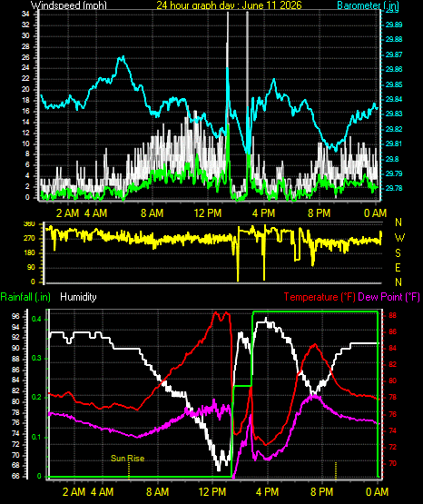Image resolution: width=423 pixels, height=504 pixels.
Task: Click the "Sun Rise" marker label
Action: point(127,458)
